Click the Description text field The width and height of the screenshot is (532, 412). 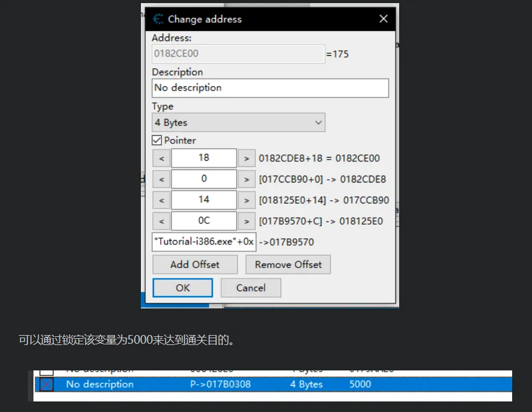(x=270, y=88)
